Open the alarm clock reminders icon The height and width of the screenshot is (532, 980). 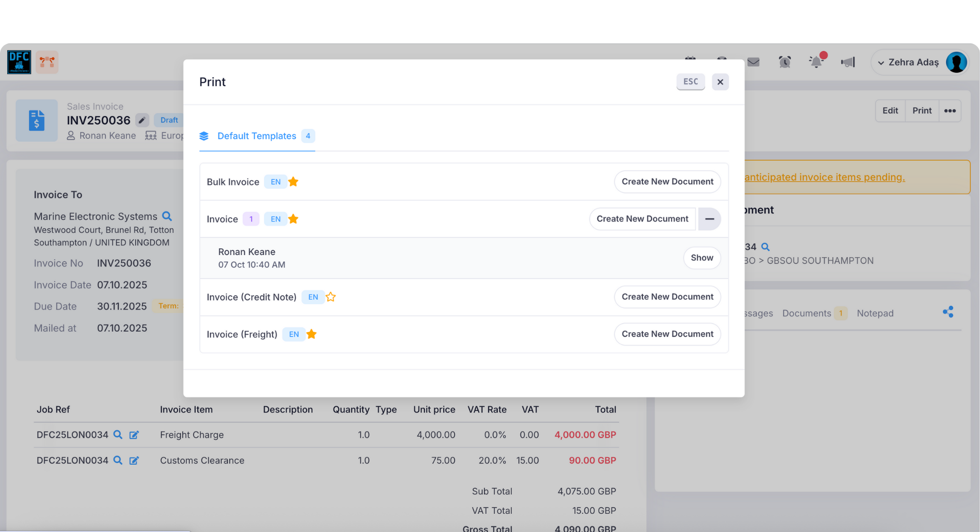(785, 62)
